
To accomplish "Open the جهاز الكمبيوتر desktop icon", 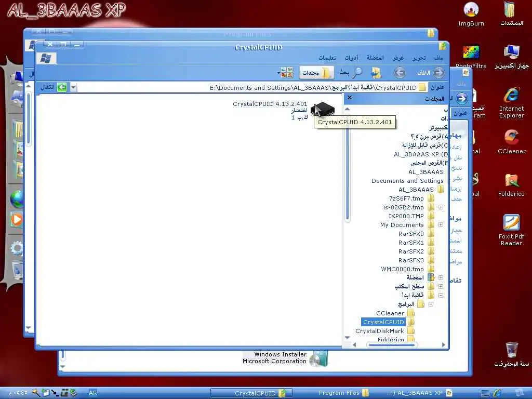I will pos(511,56).
